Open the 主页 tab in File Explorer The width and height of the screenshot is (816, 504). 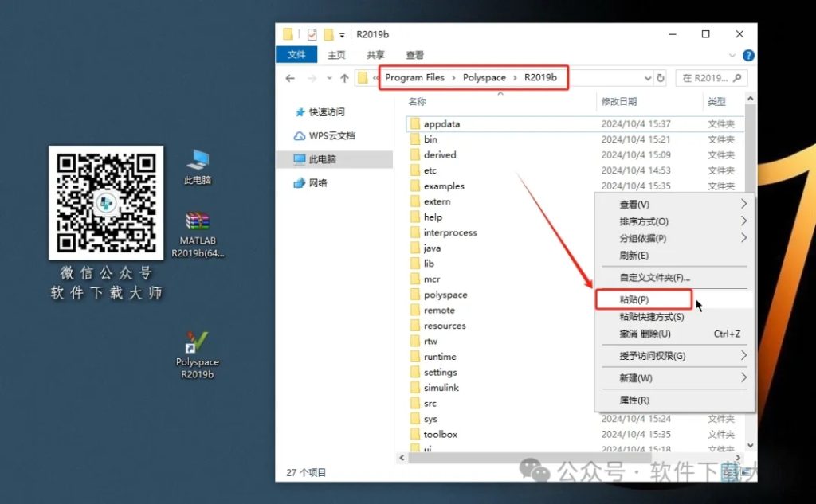335,55
